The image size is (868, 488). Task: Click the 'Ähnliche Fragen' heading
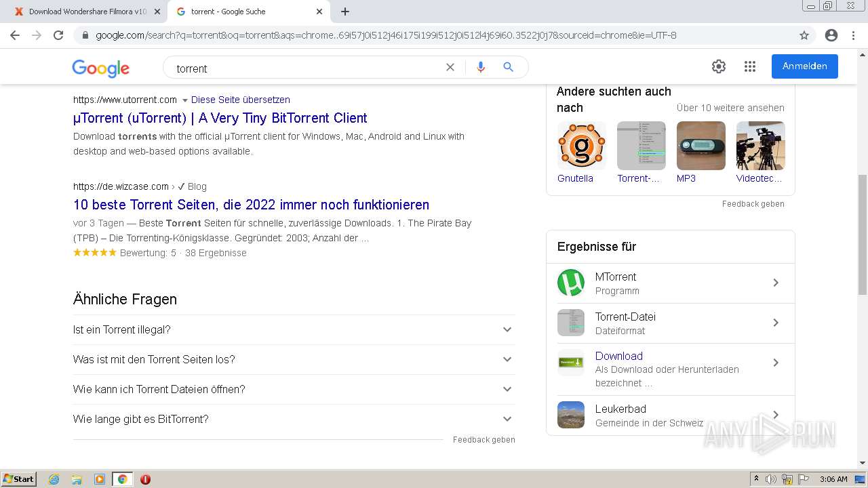(125, 299)
